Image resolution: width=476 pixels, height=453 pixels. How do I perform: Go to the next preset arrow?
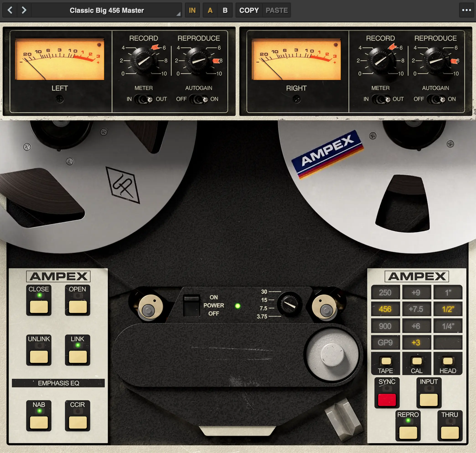pos(24,10)
